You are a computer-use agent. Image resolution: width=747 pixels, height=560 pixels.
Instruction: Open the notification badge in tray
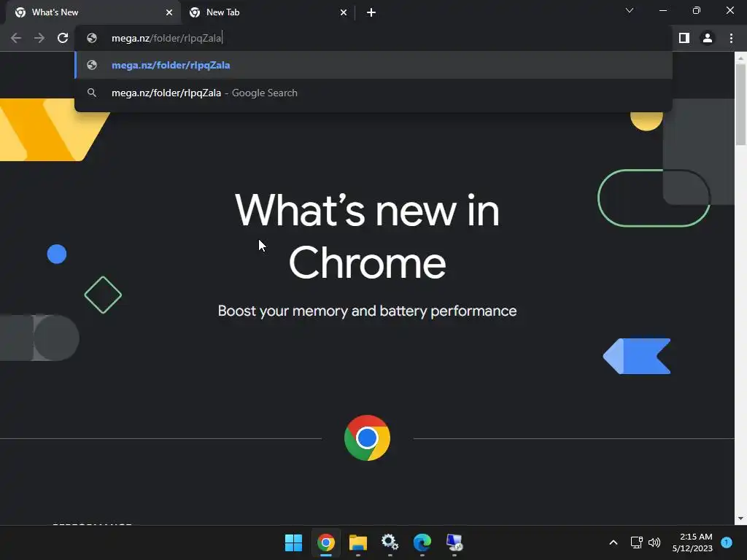[727, 542]
